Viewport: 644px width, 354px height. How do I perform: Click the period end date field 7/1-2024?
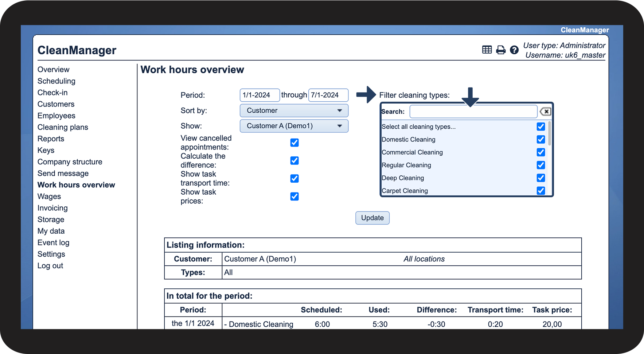pyautogui.click(x=328, y=95)
